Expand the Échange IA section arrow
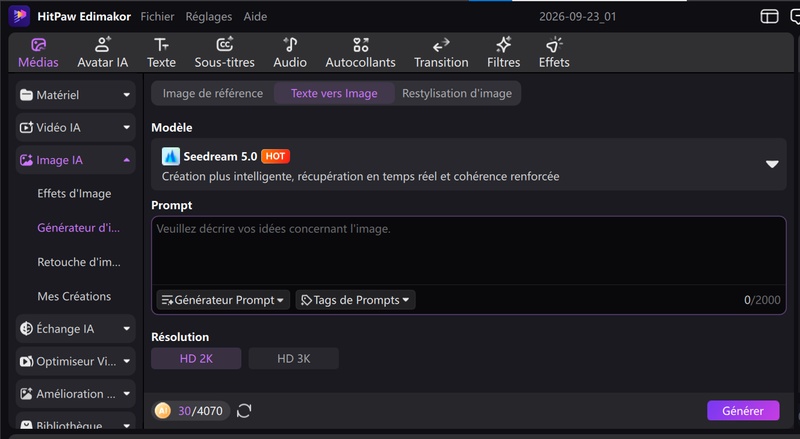 tap(127, 329)
